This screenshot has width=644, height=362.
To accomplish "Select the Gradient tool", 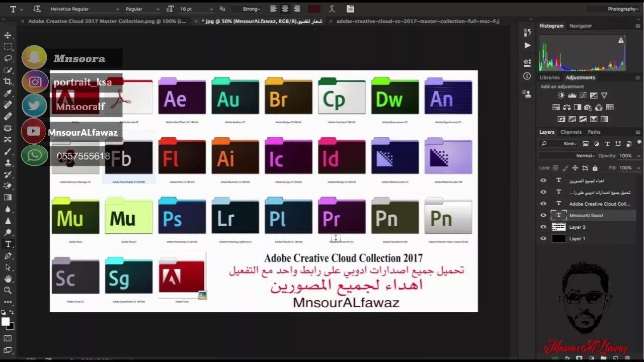I will pos(8,198).
